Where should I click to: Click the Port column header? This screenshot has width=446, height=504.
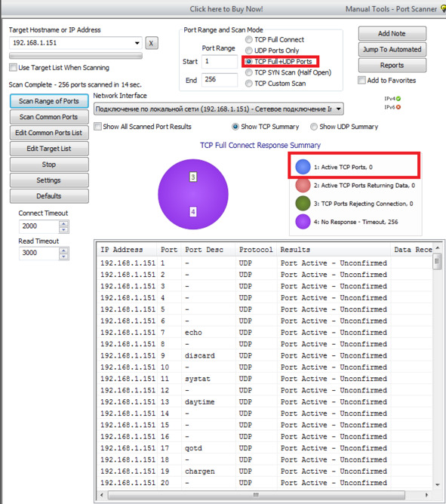click(169, 250)
